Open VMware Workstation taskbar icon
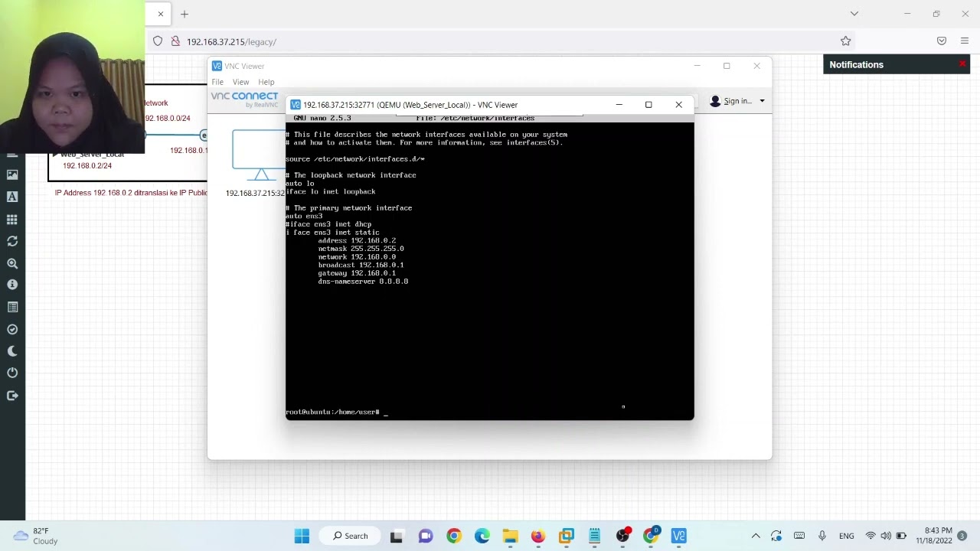The height and width of the screenshot is (551, 980). (567, 536)
